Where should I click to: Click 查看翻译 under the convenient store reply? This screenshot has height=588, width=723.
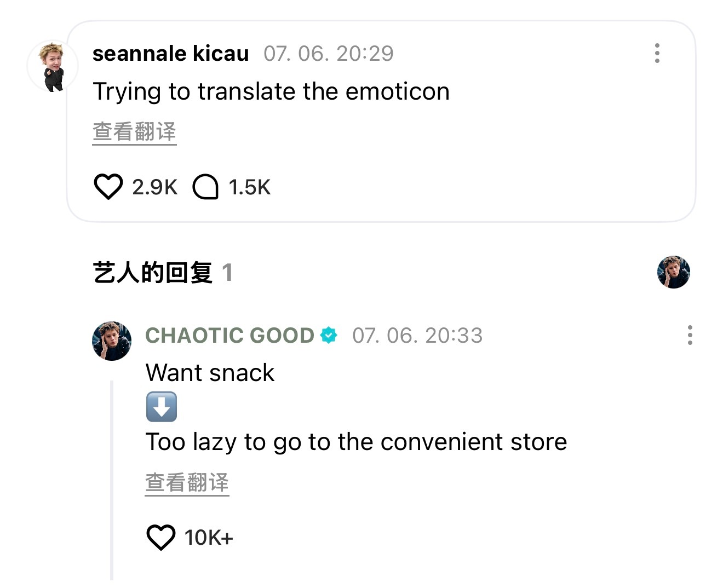click(x=187, y=483)
